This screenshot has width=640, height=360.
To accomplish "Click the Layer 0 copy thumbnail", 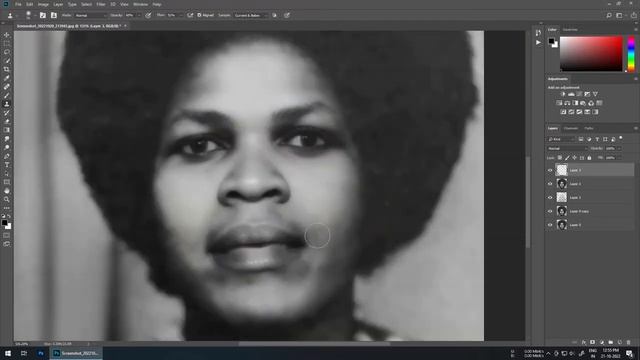I will (562, 211).
